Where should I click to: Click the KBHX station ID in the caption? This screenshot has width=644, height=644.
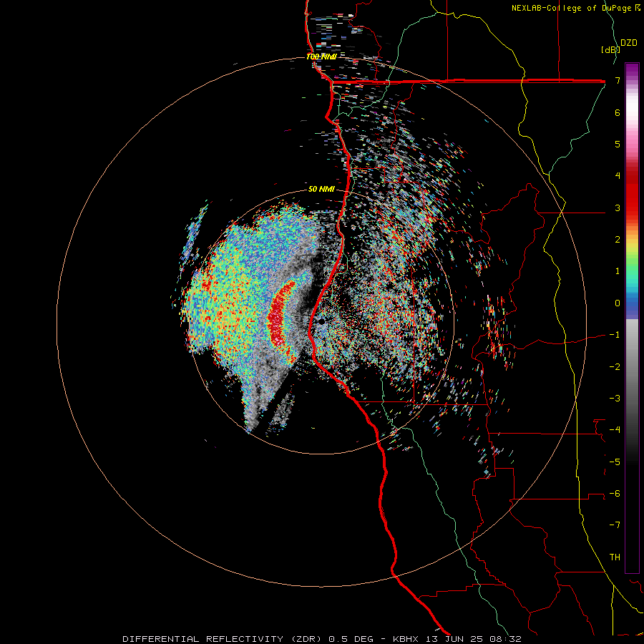406,639
